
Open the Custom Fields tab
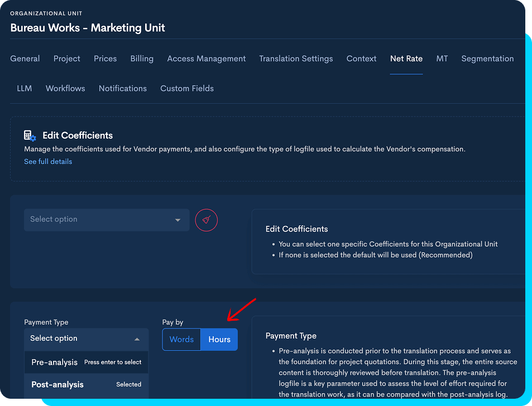click(x=187, y=89)
